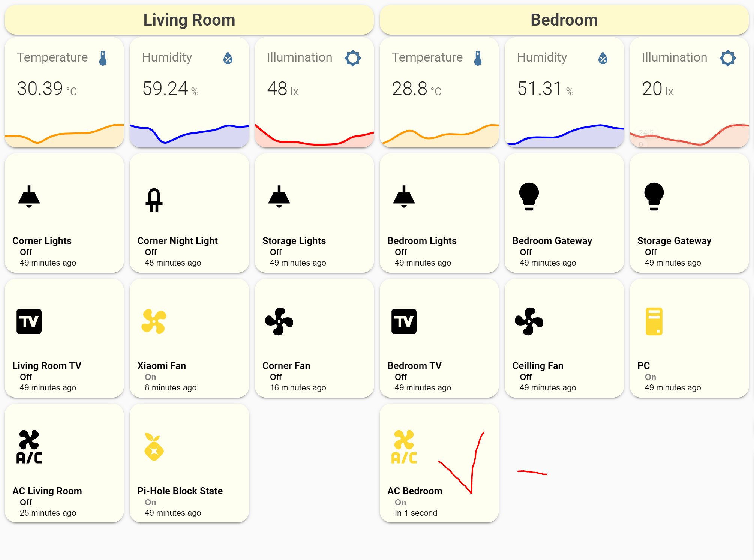Click the Bedroom section header
754x560 pixels.
coord(564,20)
